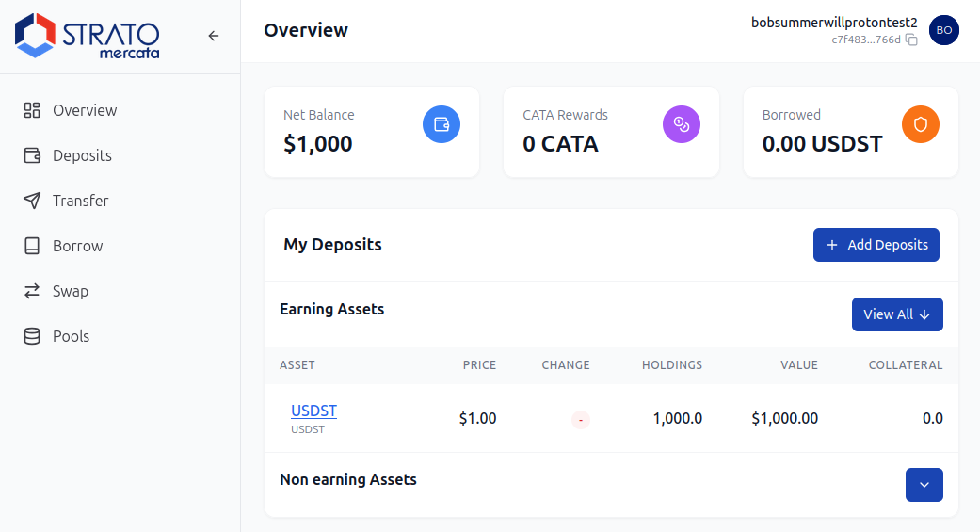
Task: Expand Earning Assets with View All
Action: pyautogui.click(x=896, y=314)
